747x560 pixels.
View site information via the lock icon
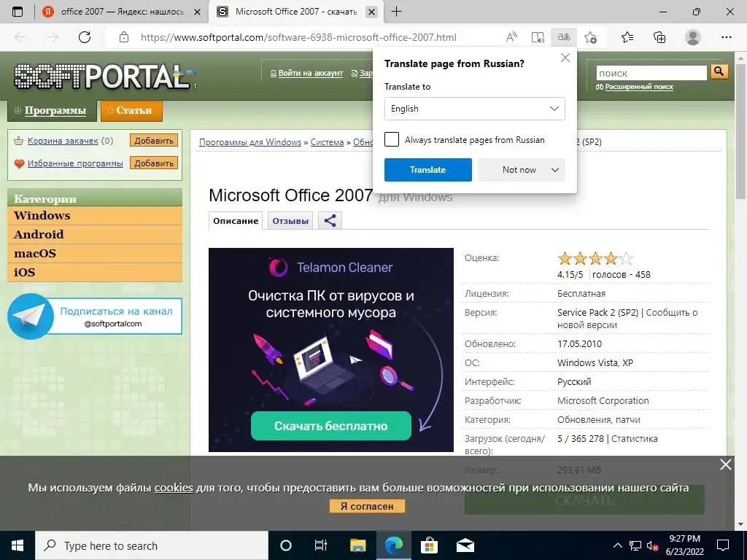(x=124, y=37)
